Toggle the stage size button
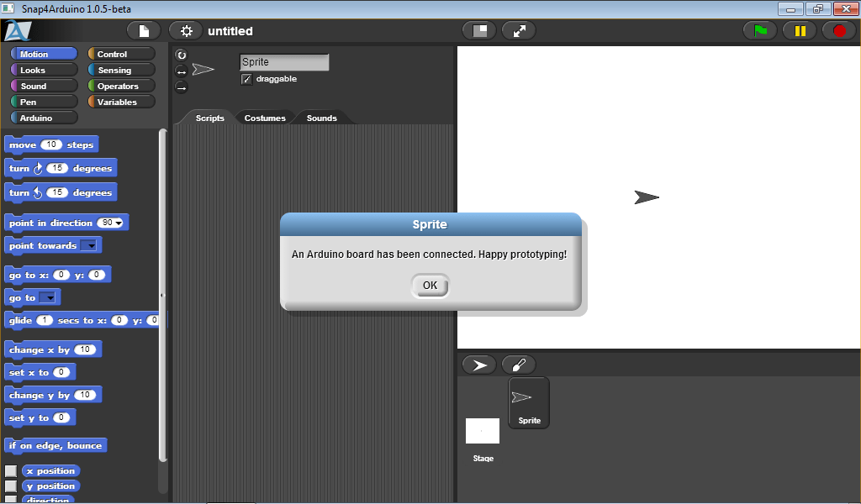Screen dimensions: 861x504 (x=479, y=31)
